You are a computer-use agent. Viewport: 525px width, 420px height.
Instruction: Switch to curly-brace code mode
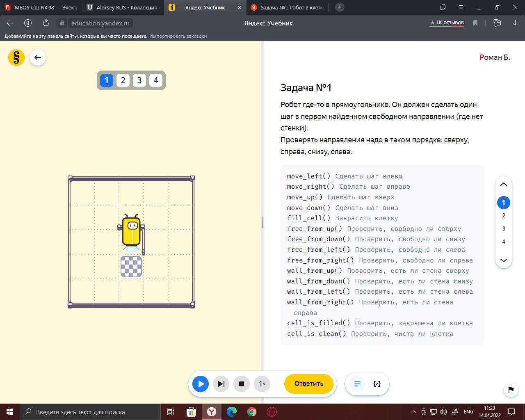point(377,384)
